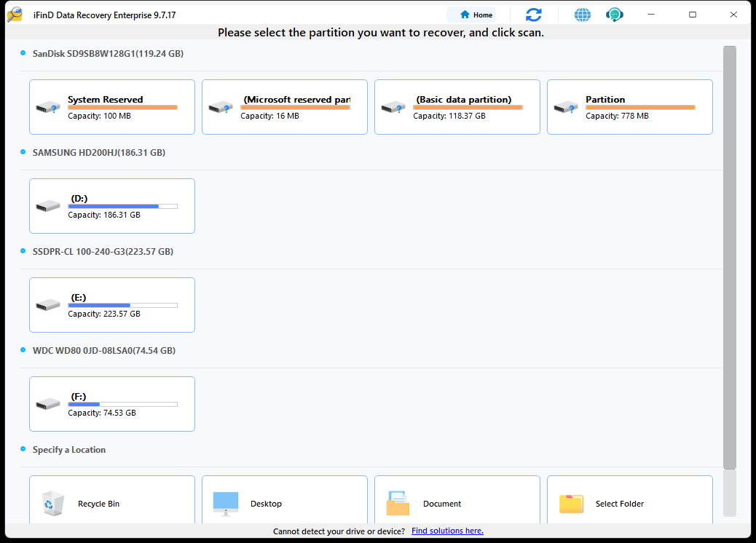756x543 pixels.
Task: Click the F: drive icon
Action: click(48, 404)
